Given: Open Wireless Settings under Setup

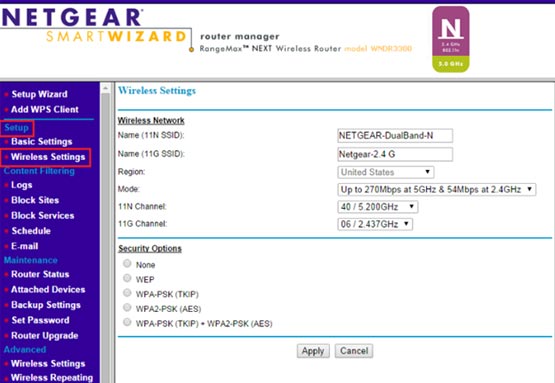Looking at the screenshot, I should pyautogui.click(x=48, y=157).
